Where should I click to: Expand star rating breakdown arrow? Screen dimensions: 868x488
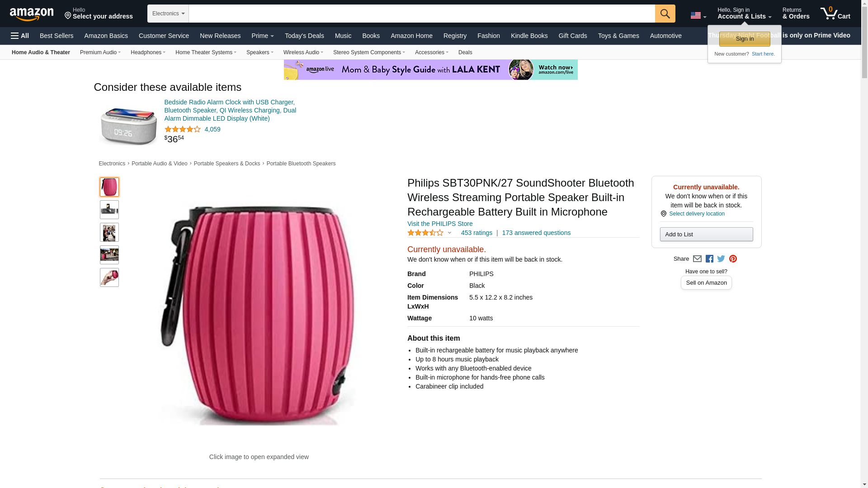tap(449, 233)
